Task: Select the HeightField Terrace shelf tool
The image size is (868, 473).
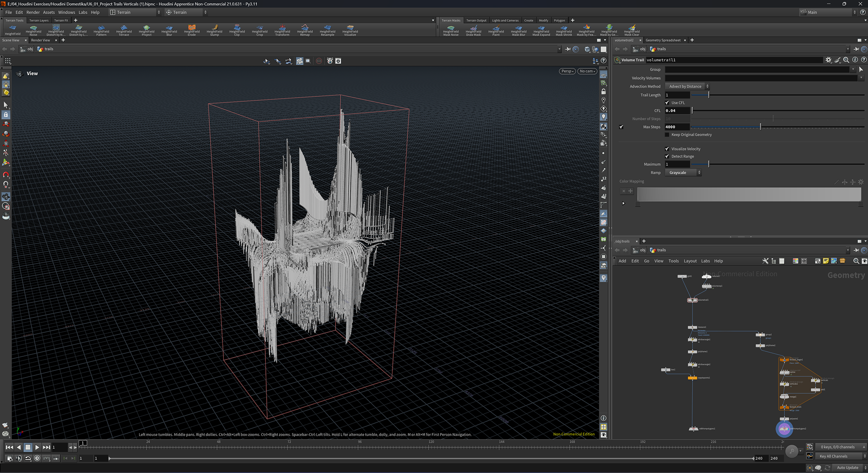Action: point(124,30)
